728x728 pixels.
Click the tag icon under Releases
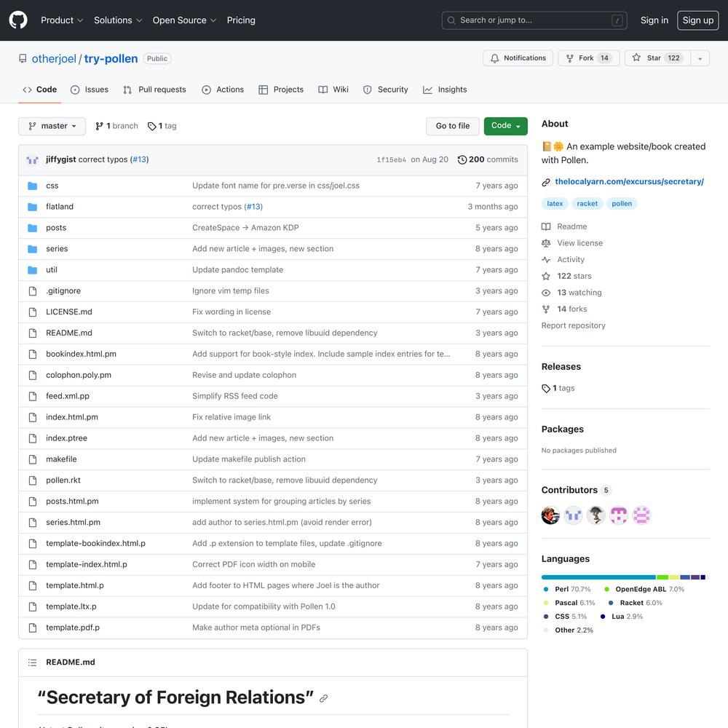[x=546, y=388]
